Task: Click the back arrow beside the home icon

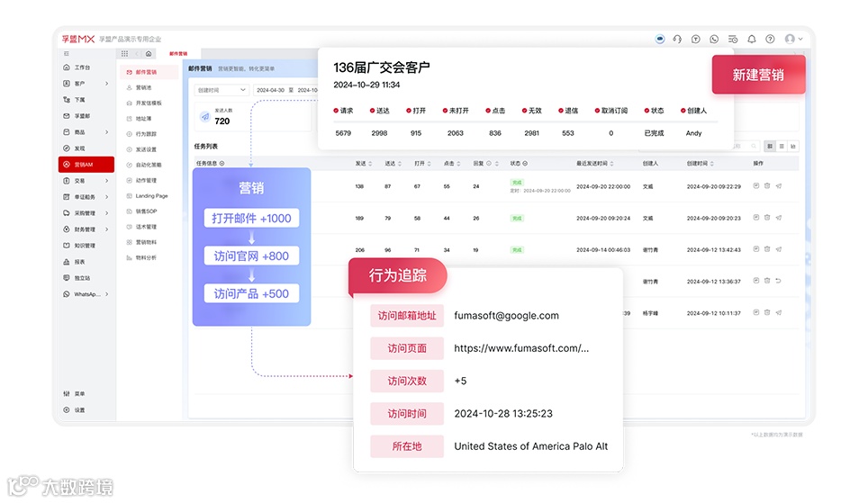Action: coord(137,54)
